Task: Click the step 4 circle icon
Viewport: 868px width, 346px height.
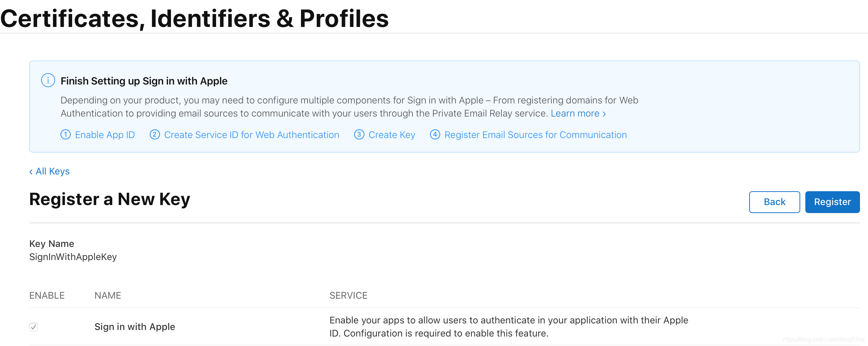Action: [x=435, y=135]
